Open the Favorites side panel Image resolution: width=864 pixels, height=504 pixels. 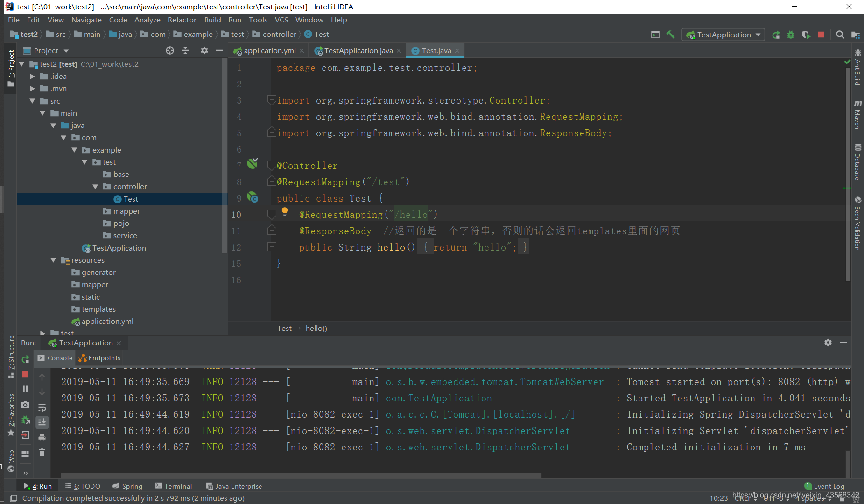11,414
